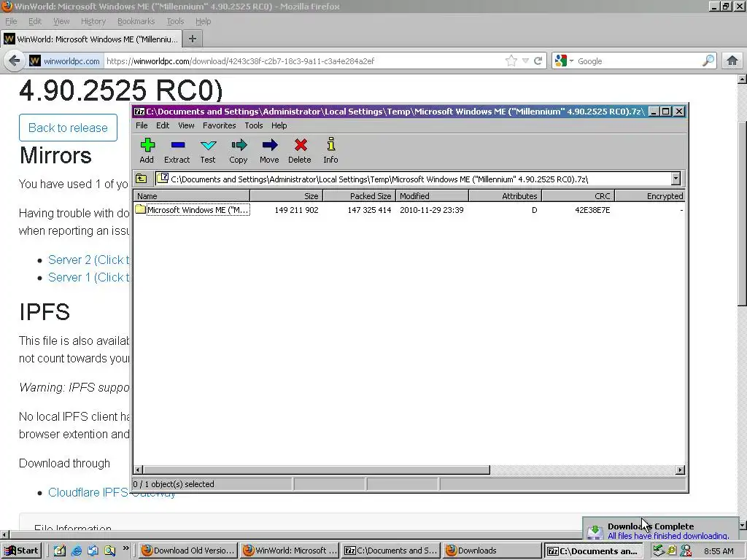Image resolution: width=747 pixels, height=560 pixels.
Task: Delete using the red X icon
Action: pyautogui.click(x=300, y=150)
